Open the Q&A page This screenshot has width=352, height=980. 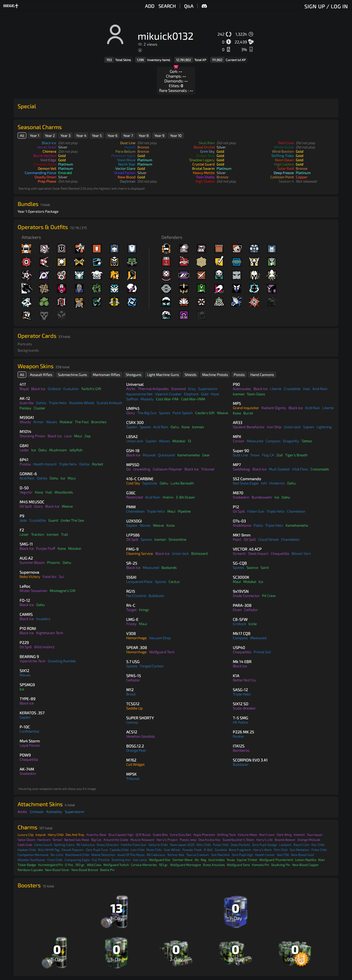pos(189,6)
